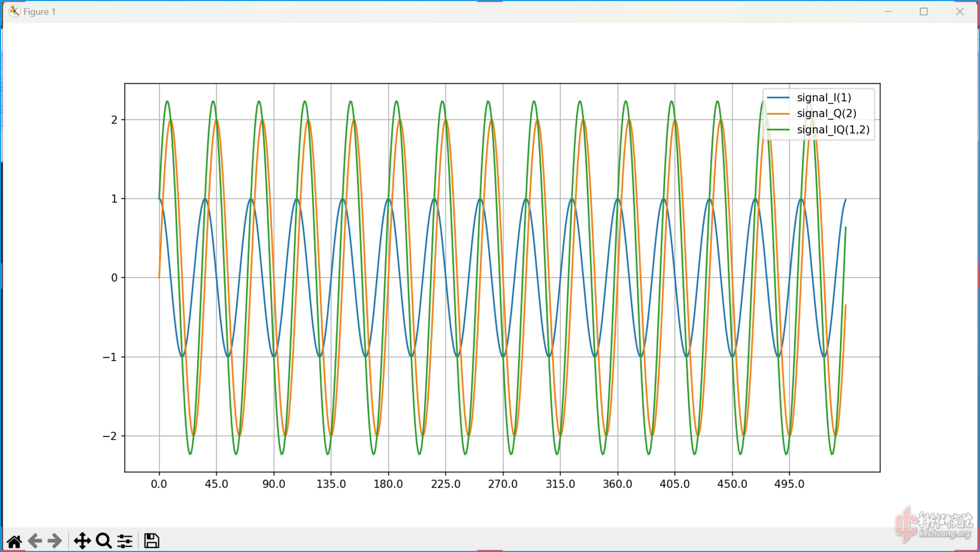This screenshot has height=552, width=980.
Task: Save the figure with the floppy disk icon
Action: 151,541
